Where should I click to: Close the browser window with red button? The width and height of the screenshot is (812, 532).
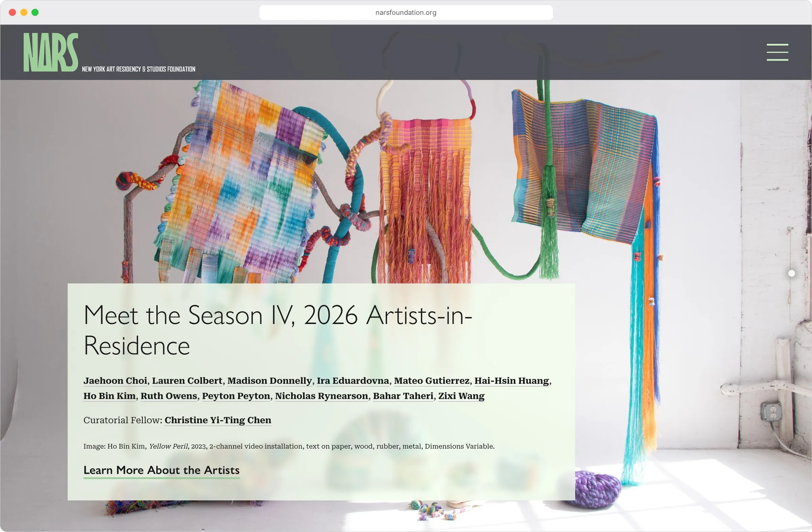(12, 13)
